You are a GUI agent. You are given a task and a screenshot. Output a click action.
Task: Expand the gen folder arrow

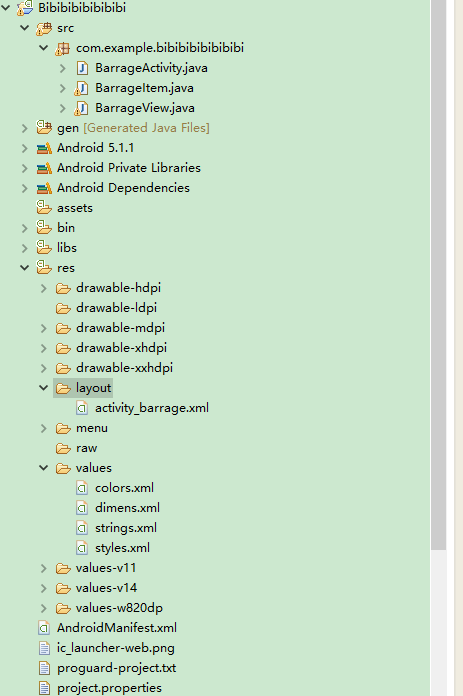click(25, 128)
